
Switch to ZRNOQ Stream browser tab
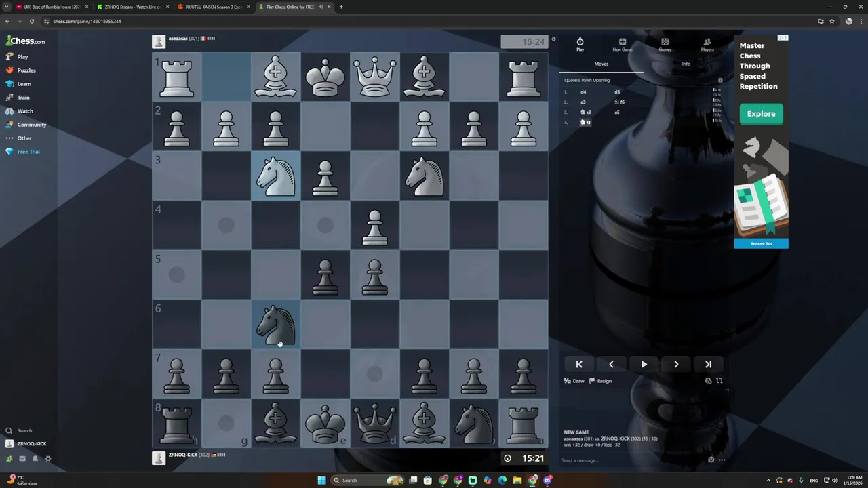tap(132, 7)
